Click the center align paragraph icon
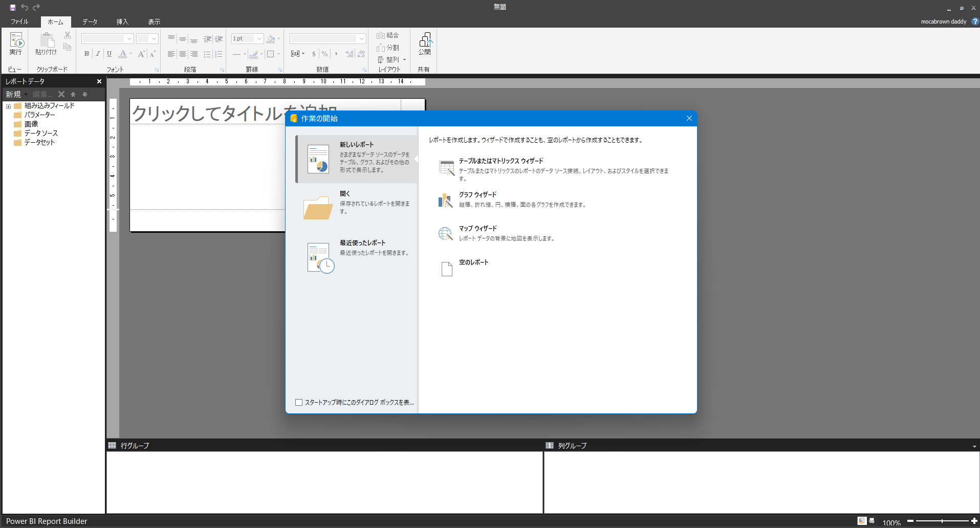This screenshot has height=528, width=980. [183, 54]
